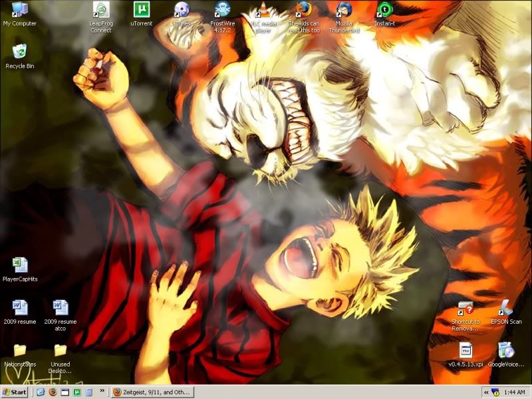Launch Firefox from the Quick Launch bar
The height and width of the screenshot is (399, 532).
click(x=53, y=392)
